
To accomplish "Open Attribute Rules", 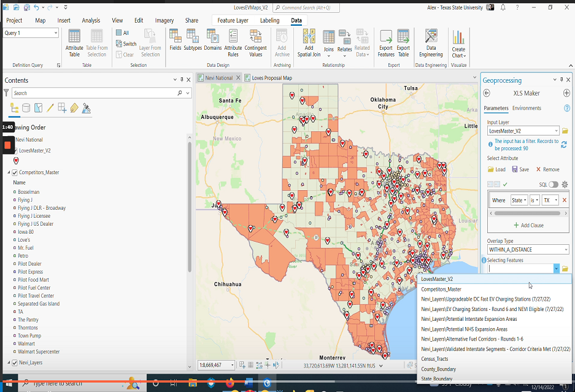I will [233, 43].
